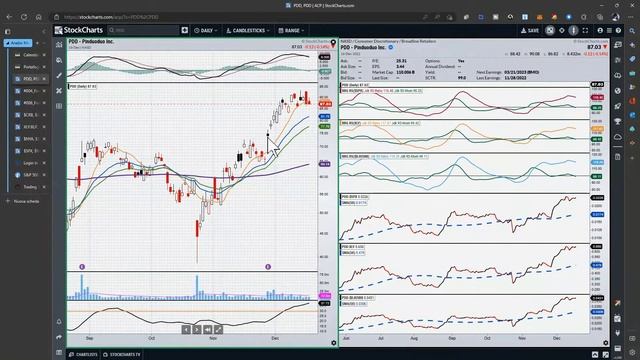Click the add chart plus icon

[184, 30]
